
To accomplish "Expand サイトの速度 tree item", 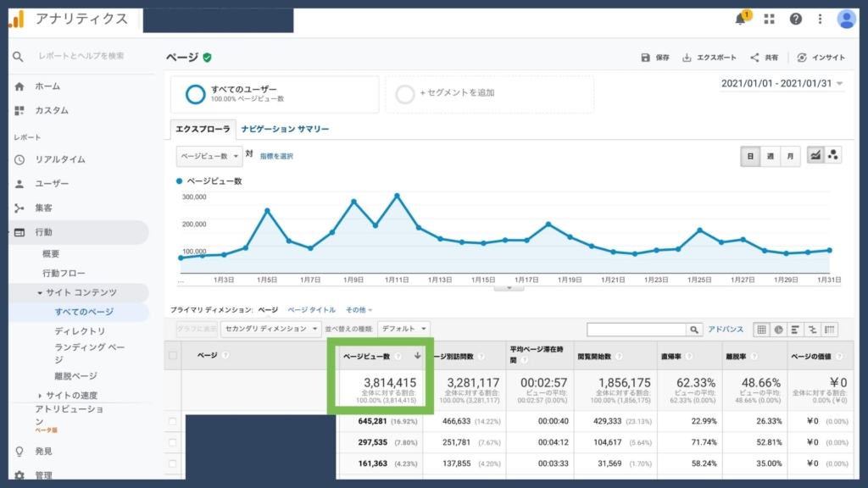I will (40, 396).
